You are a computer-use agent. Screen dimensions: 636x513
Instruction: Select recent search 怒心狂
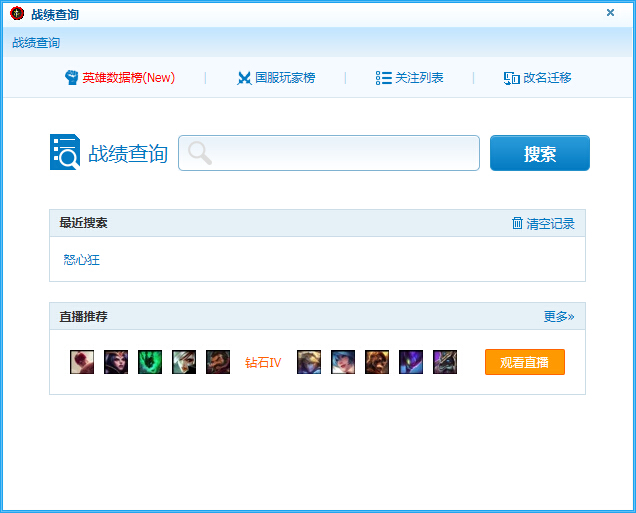[82, 260]
